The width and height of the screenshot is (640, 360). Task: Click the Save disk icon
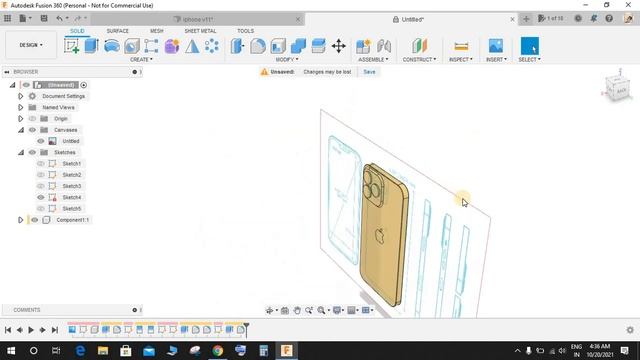(x=44, y=18)
